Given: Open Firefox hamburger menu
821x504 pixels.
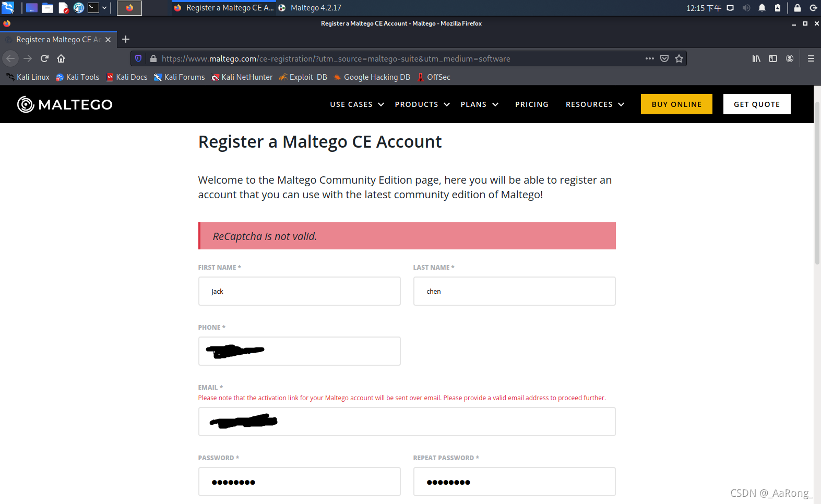Looking at the screenshot, I should (811, 58).
